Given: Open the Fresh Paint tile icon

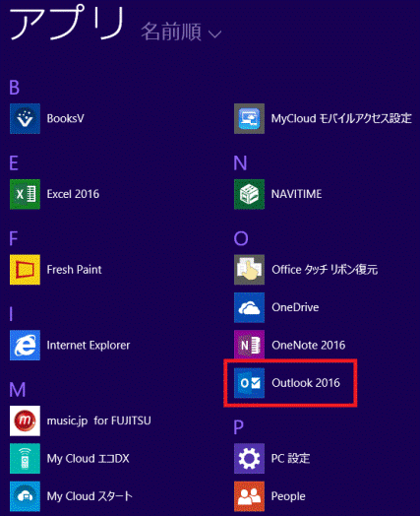Looking at the screenshot, I should pyautogui.click(x=25, y=270).
